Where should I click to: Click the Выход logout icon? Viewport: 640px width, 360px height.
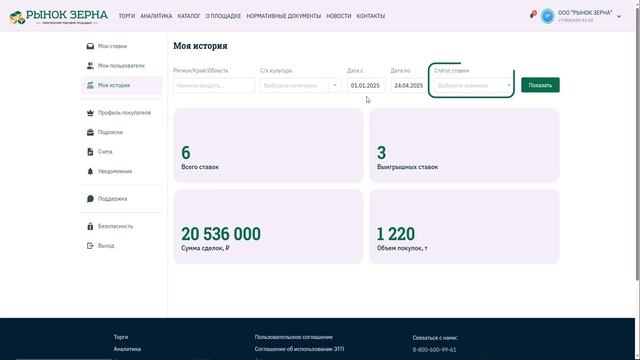pyautogui.click(x=90, y=246)
